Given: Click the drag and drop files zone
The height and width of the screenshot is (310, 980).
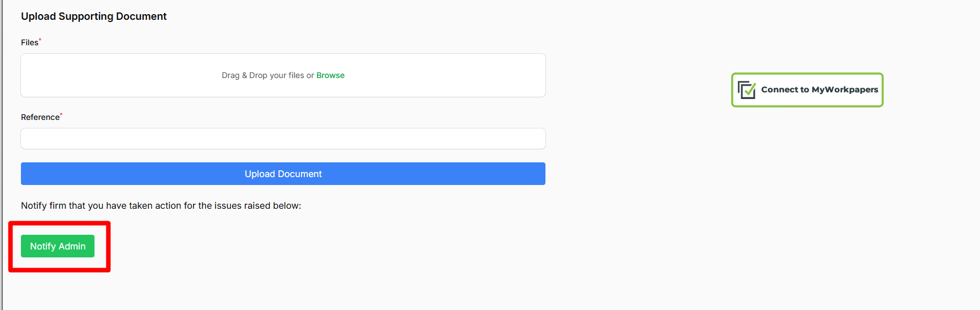Looking at the screenshot, I should pos(283,75).
